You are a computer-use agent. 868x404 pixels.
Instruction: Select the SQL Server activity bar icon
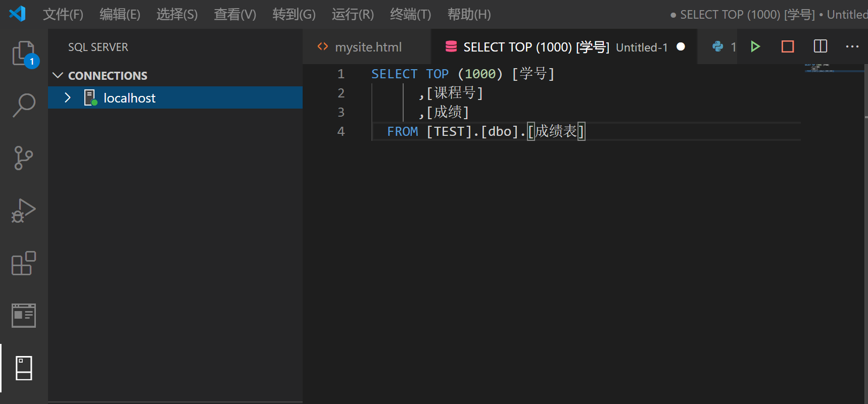point(24,368)
